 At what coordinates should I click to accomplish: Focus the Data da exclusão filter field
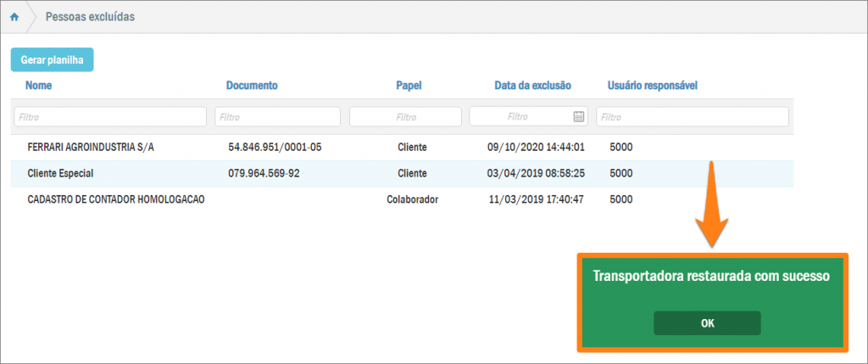(x=519, y=116)
